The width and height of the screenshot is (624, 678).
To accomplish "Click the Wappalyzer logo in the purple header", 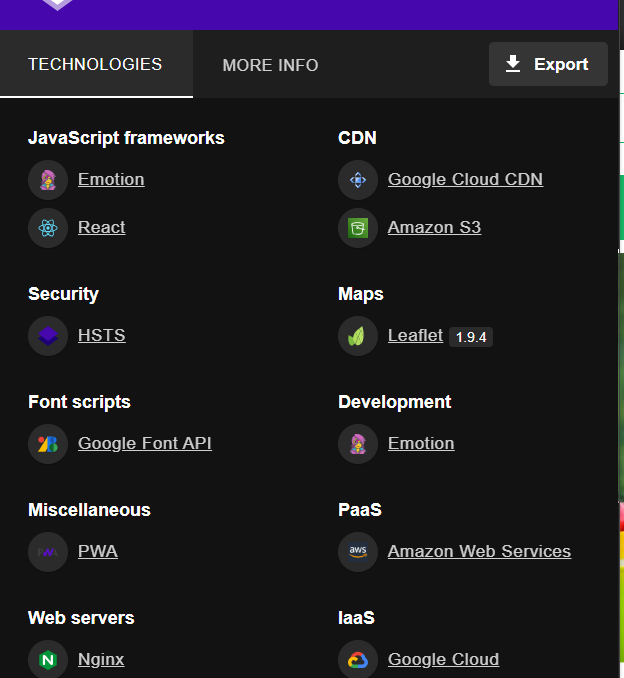I will [x=58, y=4].
